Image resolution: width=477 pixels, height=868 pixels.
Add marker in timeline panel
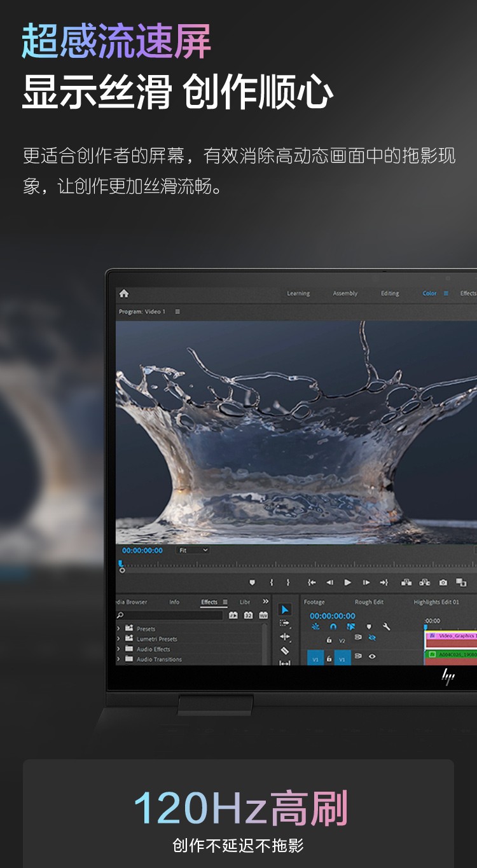(368, 627)
